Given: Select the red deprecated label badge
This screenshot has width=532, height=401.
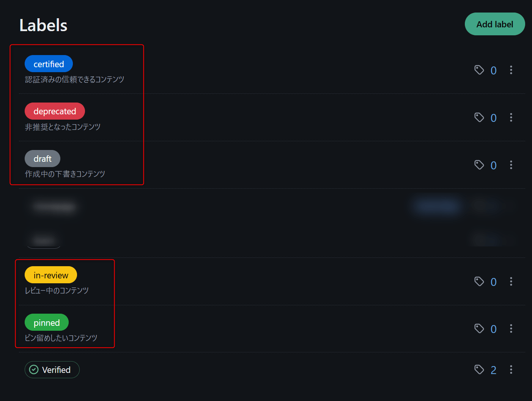Looking at the screenshot, I should pos(55,111).
